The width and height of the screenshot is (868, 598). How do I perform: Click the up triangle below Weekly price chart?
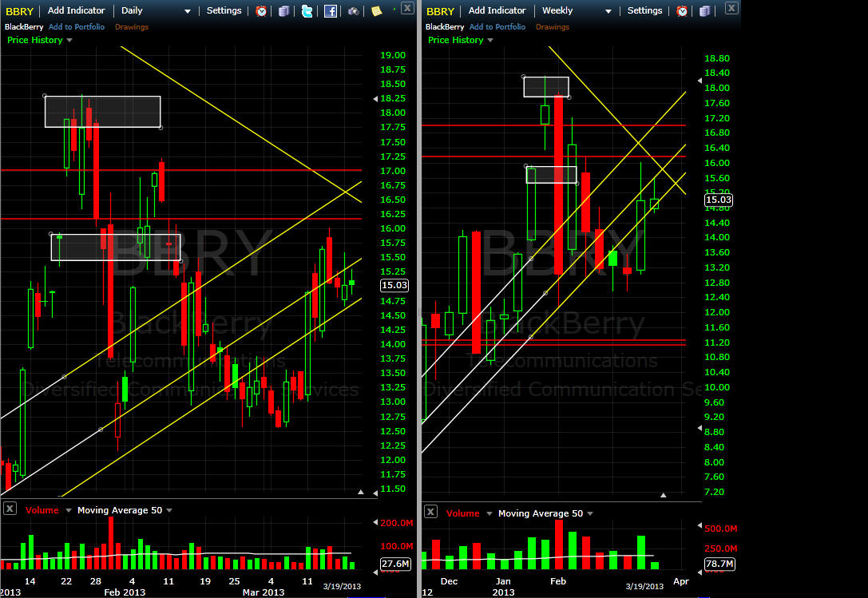[x=664, y=495]
